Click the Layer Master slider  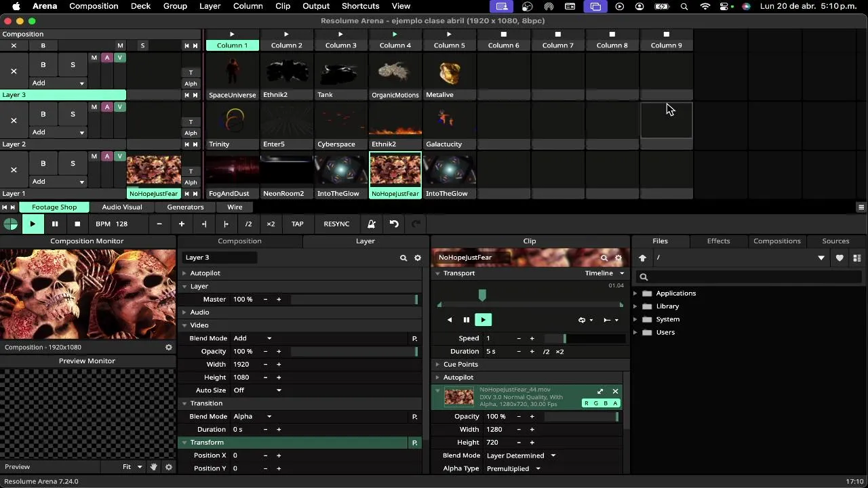pos(354,300)
